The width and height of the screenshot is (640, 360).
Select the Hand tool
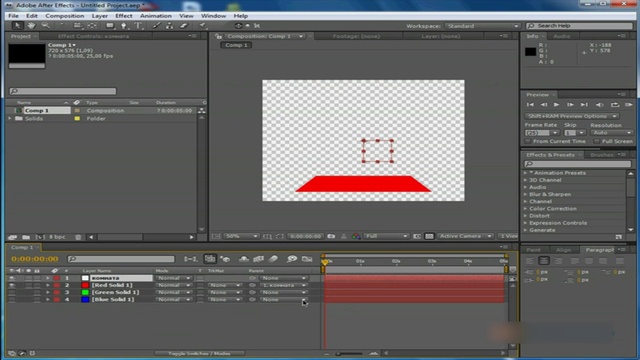pyautogui.click(x=31, y=26)
